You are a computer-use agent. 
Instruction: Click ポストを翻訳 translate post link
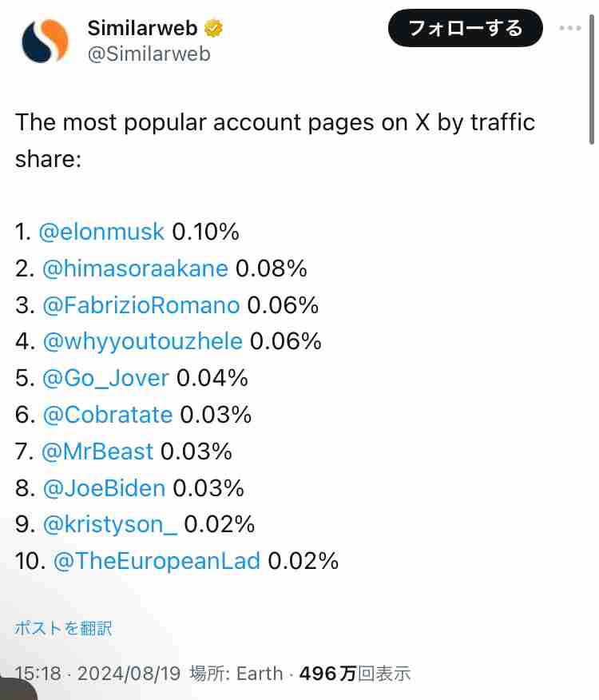pyautogui.click(x=63, y=628)
